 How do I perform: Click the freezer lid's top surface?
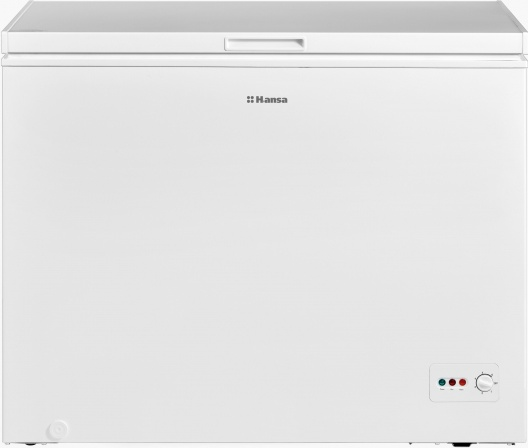pos(264,15)
